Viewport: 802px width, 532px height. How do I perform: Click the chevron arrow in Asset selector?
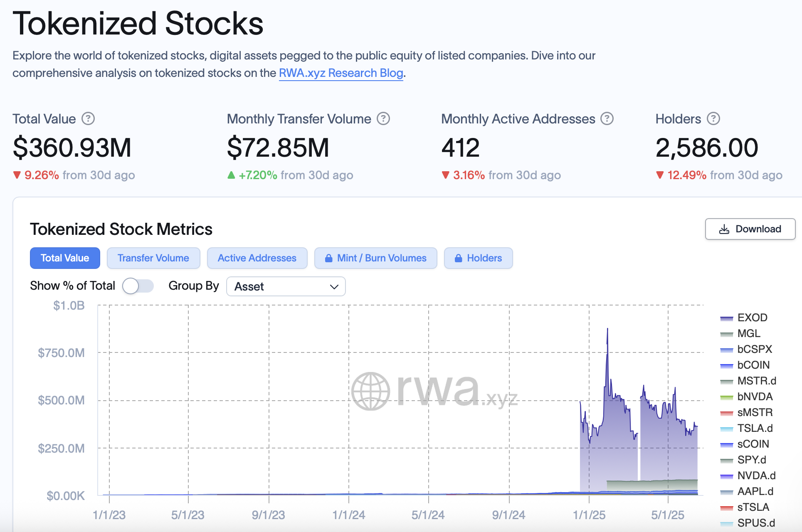334,287
